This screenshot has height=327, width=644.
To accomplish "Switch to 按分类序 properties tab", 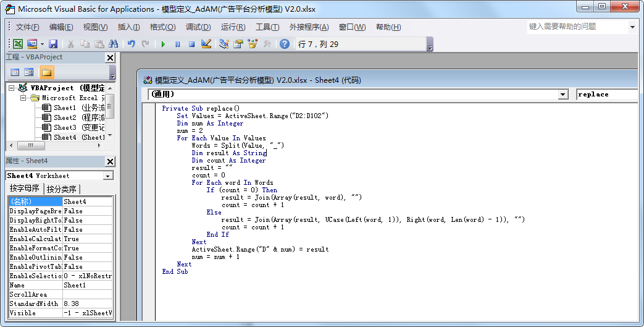I will click(62, 189).
